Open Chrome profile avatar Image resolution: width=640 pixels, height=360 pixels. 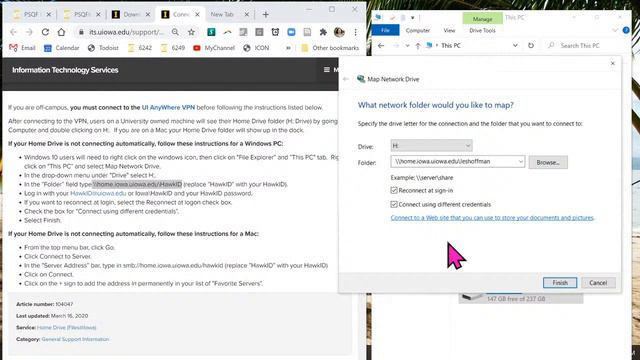(x=339, y=32)
